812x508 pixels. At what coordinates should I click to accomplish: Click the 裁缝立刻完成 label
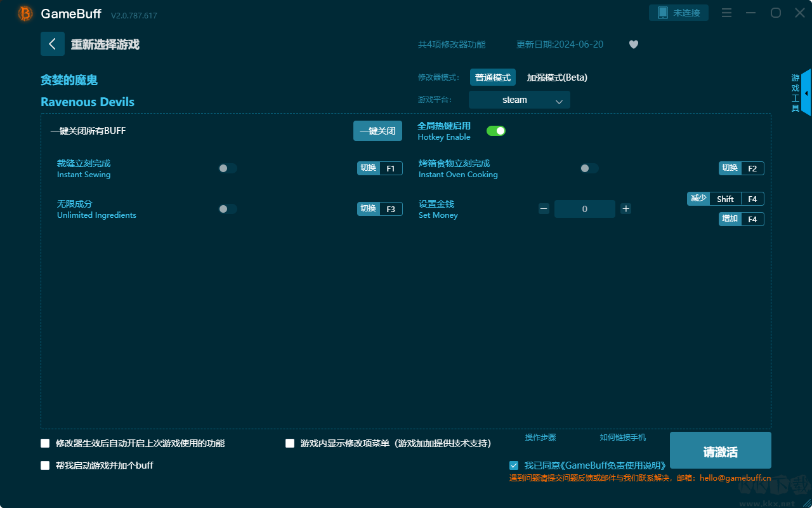click(84, 163)
